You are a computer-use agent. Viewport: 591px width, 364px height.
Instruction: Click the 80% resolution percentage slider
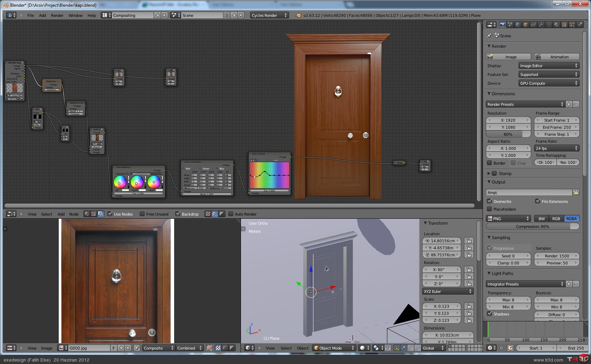pyautogui.click(x=508, y=134)
